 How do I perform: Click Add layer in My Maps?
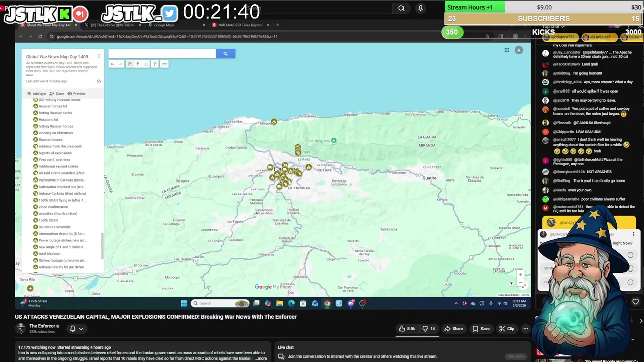coord(36,93)
